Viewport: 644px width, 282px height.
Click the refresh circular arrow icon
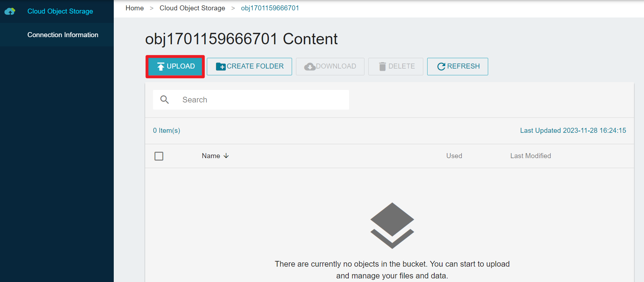click(441, 66)
